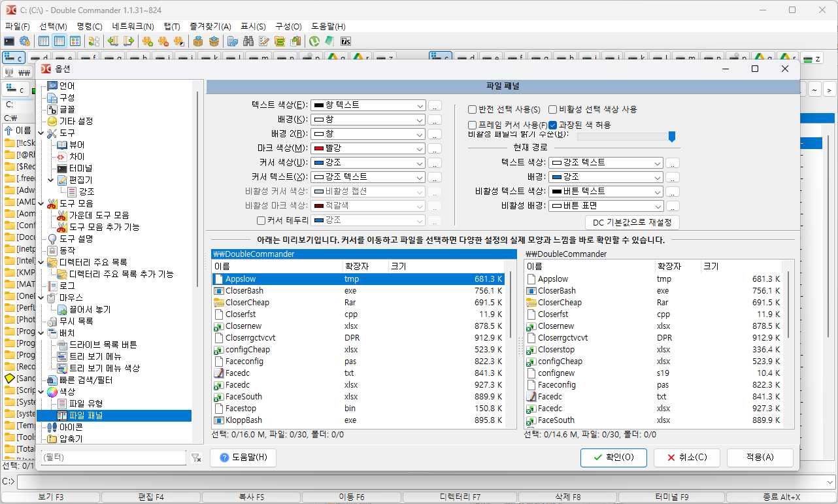
Task: Open the 비활성 배경 dropdown showing 버튼 표면
Action: tap(606, 206)
